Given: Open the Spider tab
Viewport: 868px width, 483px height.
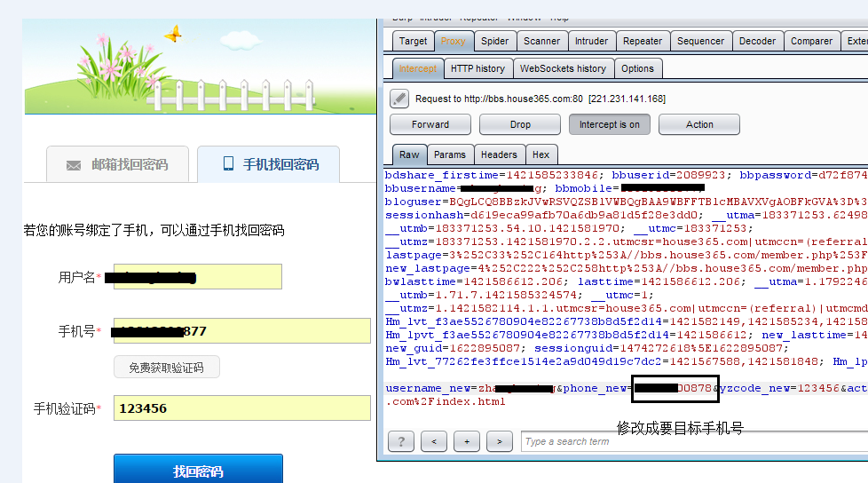Looking at the screenshot, I should coord(495,41).
